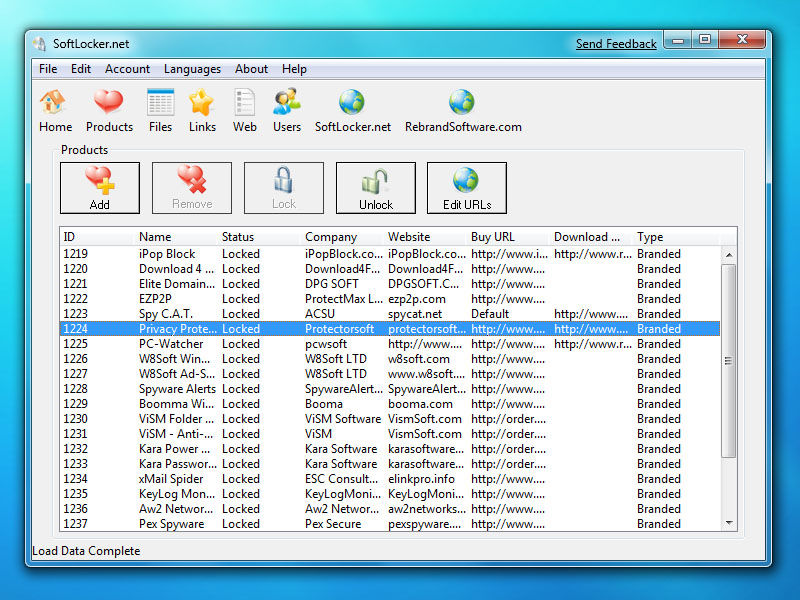Select the Kara Power ... row
Screen dimensions: 800x600
point(390,449)
